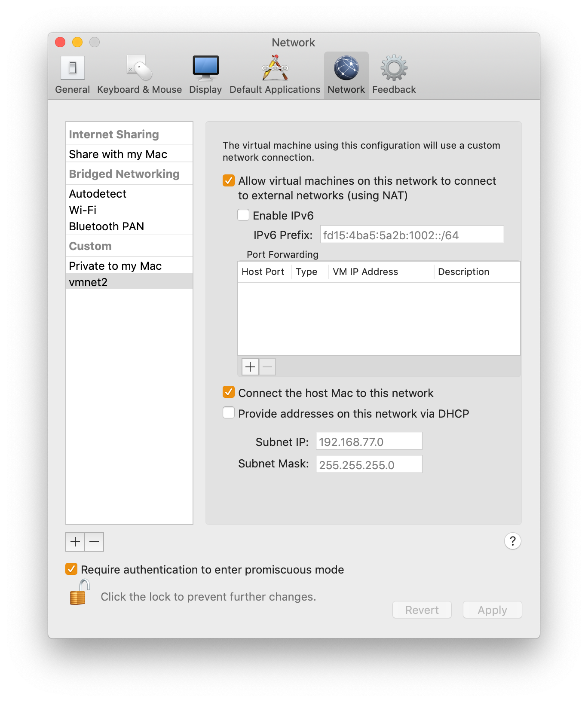Minimize the window with the yellow button

[77, 42]
